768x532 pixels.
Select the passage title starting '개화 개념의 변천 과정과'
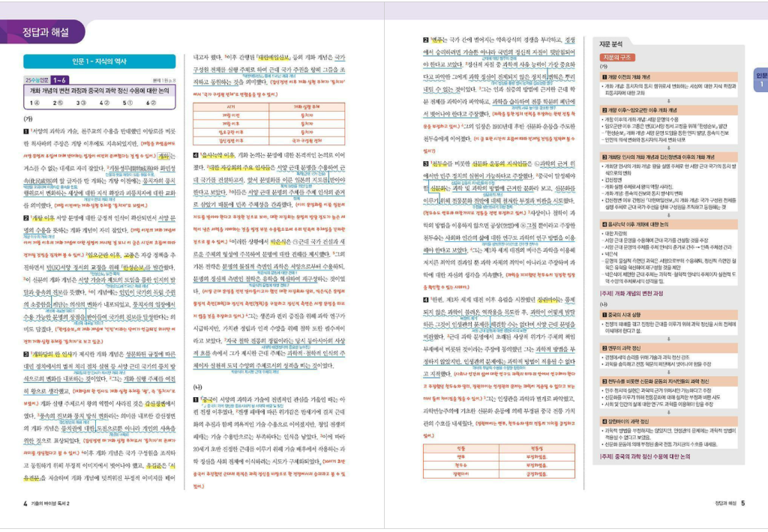pos(100,91)
